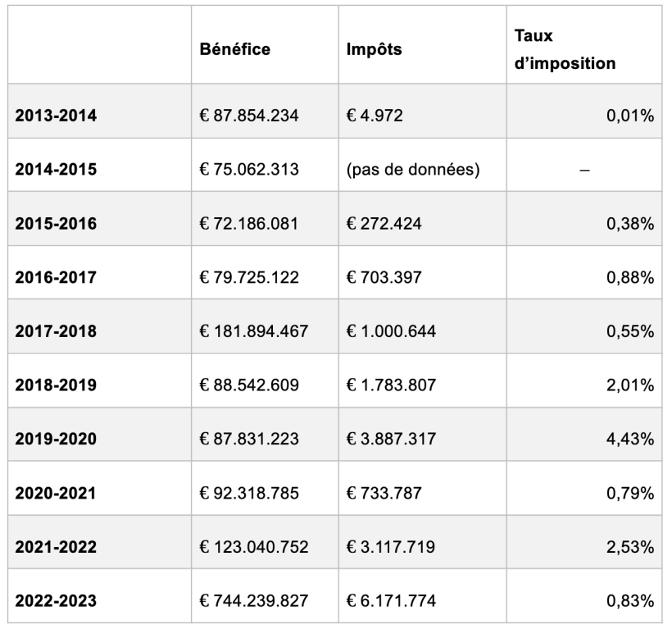
Task: Click the € 72.186.081 profit cell
Action: point(247,224)
